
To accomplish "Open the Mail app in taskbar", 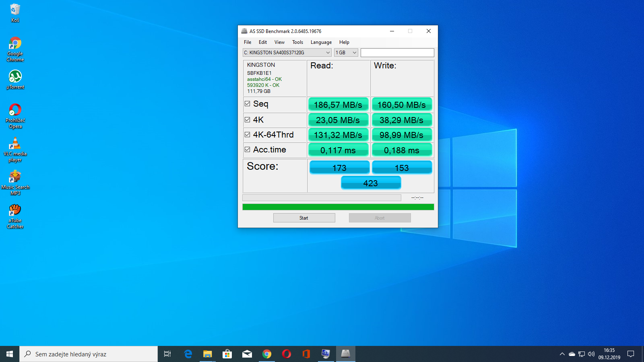I will coord(247,354).
